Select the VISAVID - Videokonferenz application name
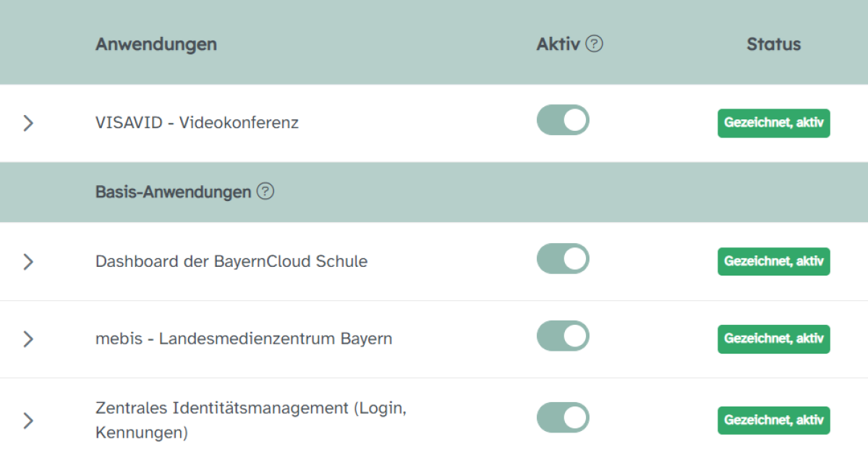Viewport: 868px width, 460px height. 197,123
